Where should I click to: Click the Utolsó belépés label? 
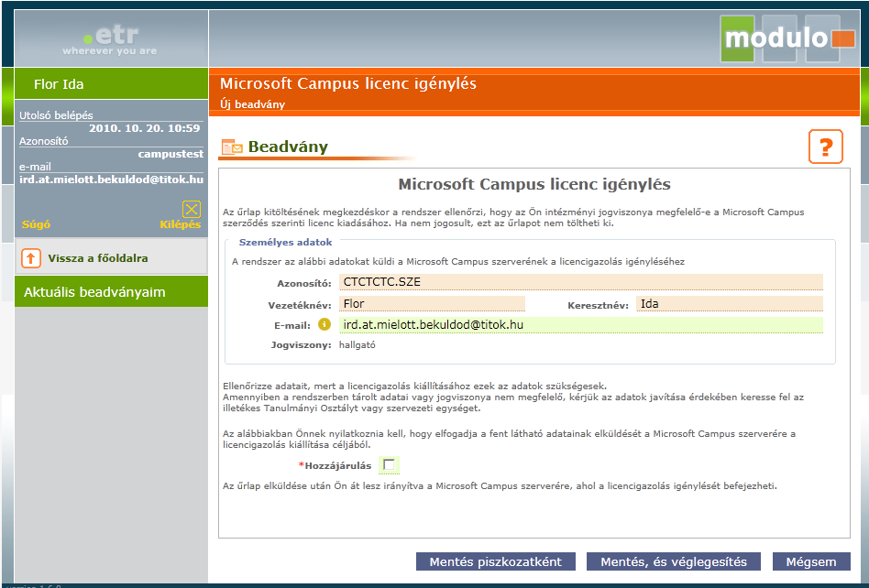tap(56, 115)
